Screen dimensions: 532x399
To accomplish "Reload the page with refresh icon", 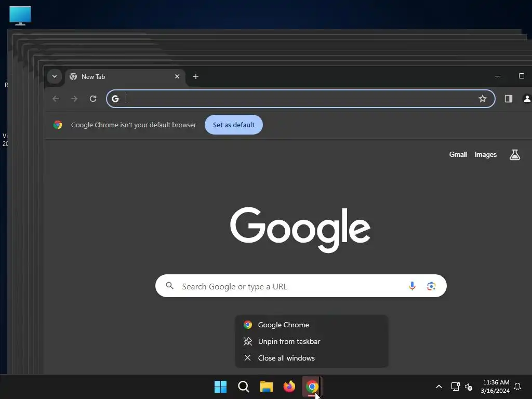I will tap(93, 99).
